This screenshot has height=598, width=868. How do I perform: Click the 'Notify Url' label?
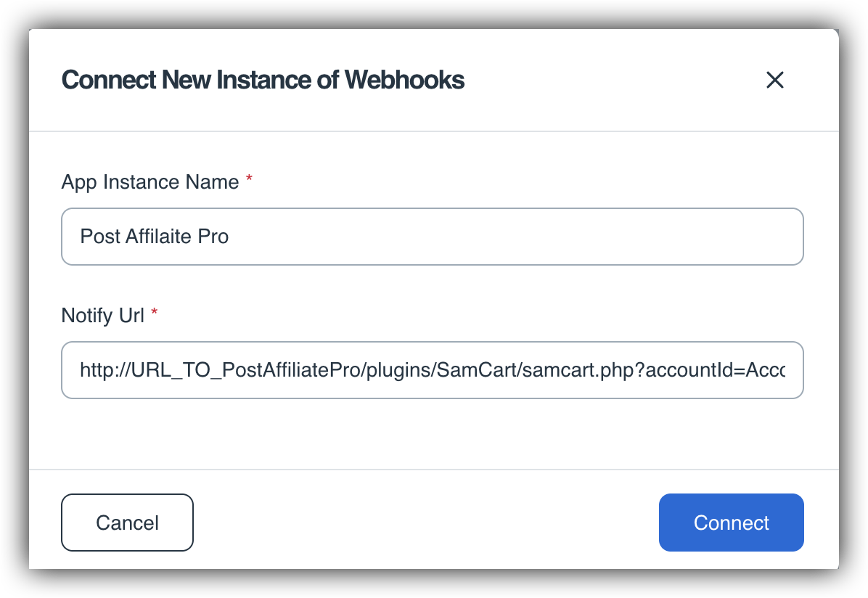[102, 316]
